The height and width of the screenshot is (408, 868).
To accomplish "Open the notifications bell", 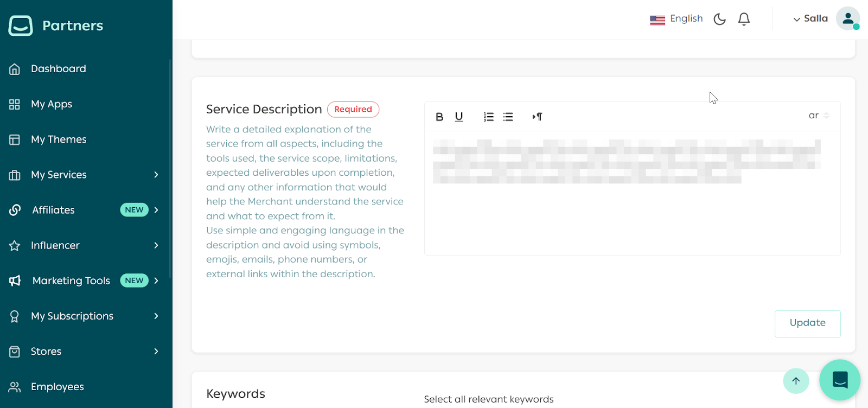I will point(744,19).
